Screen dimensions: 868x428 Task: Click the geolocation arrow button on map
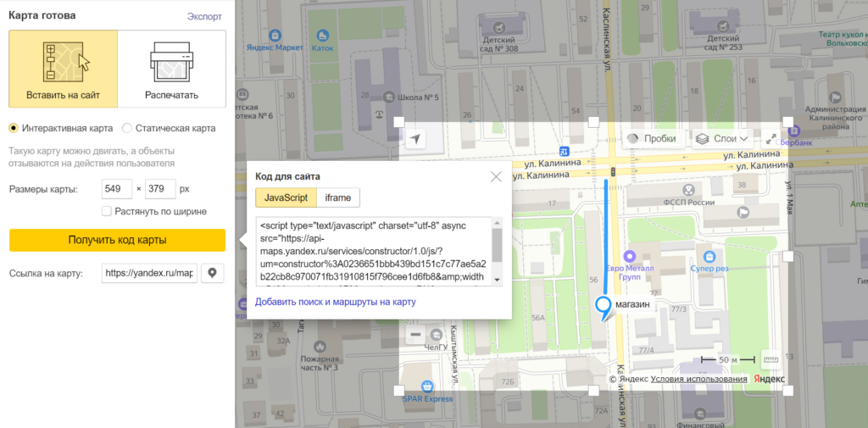click(x=415, y=140)
